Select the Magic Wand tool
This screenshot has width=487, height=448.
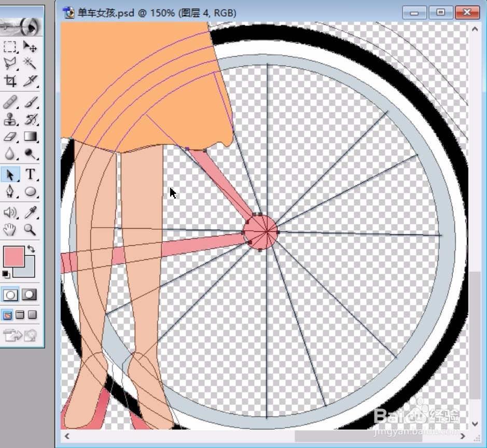point(30,64)
